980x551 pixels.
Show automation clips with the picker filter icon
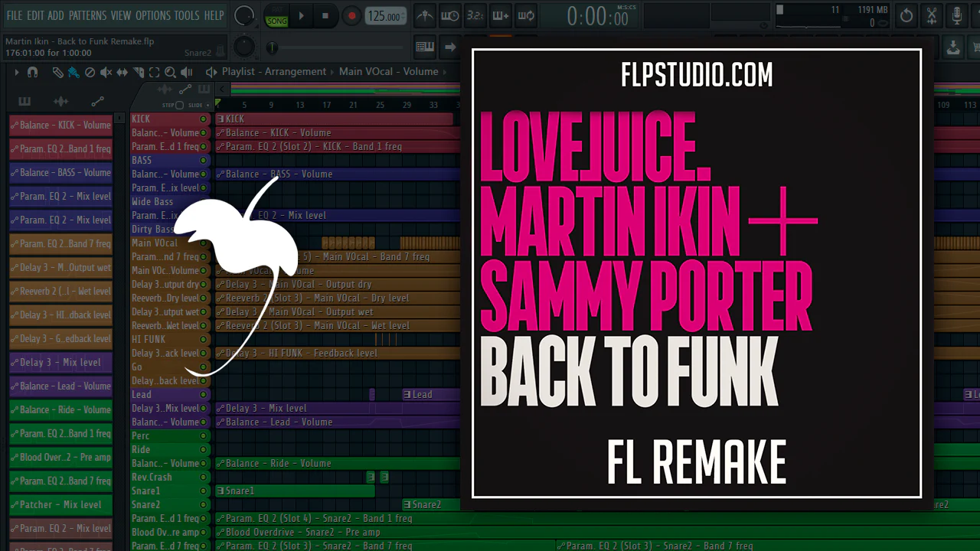[97, 101]
